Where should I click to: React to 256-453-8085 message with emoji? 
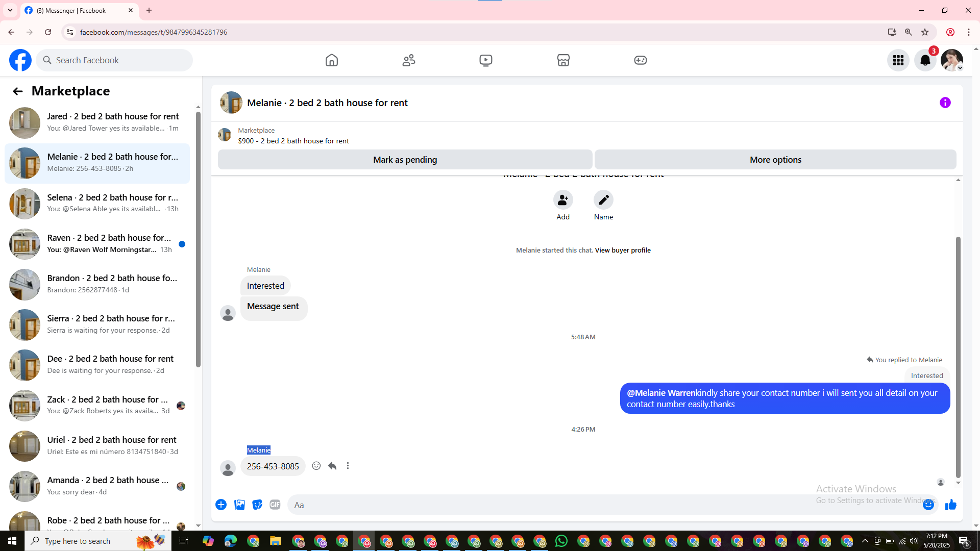316,466
